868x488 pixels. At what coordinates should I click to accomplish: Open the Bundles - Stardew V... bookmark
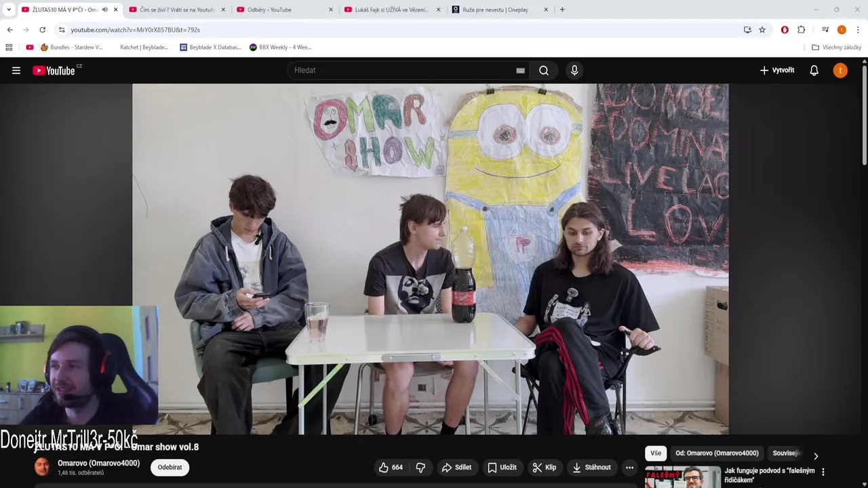[71, 47]
